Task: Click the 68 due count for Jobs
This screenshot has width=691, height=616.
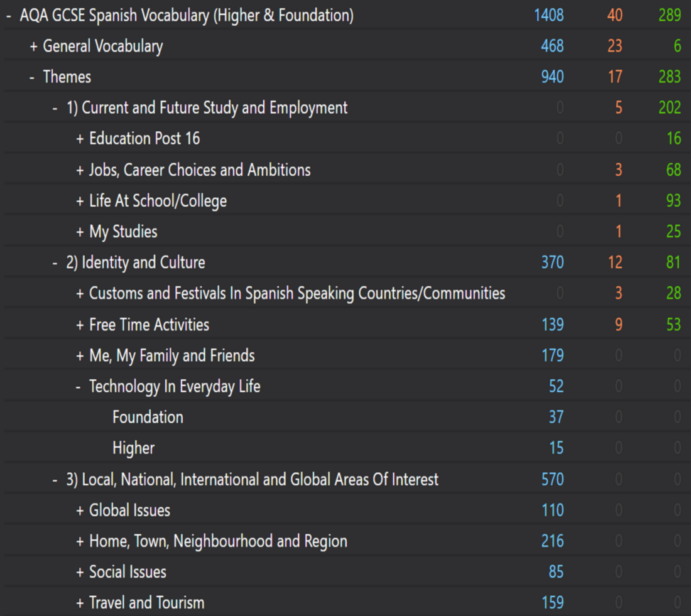Action: click(673, 170)
